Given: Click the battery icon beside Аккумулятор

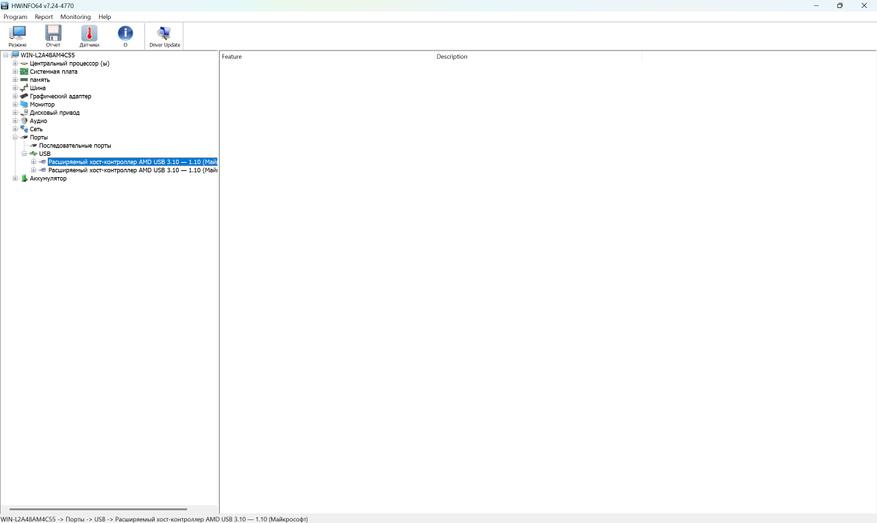Looking at the screenshot, I should coord(24,178).
